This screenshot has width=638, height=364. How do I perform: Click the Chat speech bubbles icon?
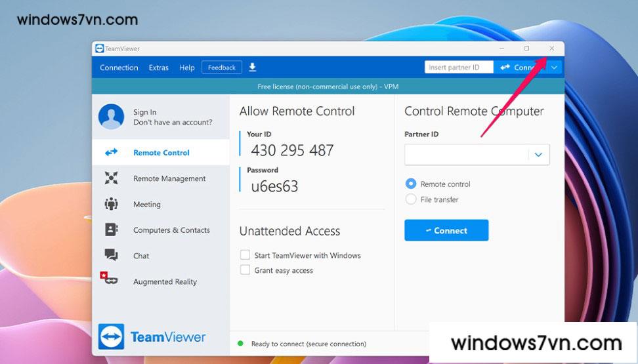pos(111,255)
